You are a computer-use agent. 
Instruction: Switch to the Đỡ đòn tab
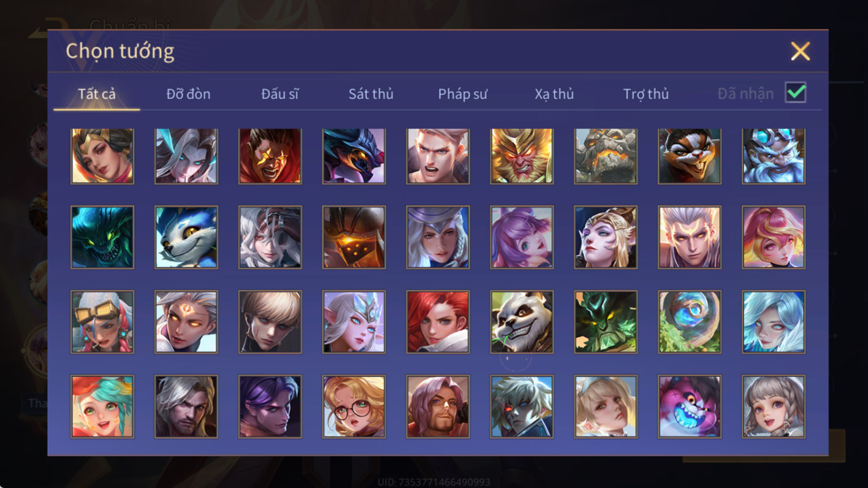coord(188,94)
